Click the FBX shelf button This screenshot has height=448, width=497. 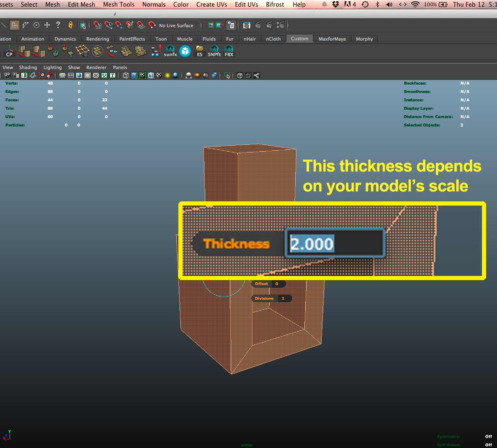coord(229,51)
